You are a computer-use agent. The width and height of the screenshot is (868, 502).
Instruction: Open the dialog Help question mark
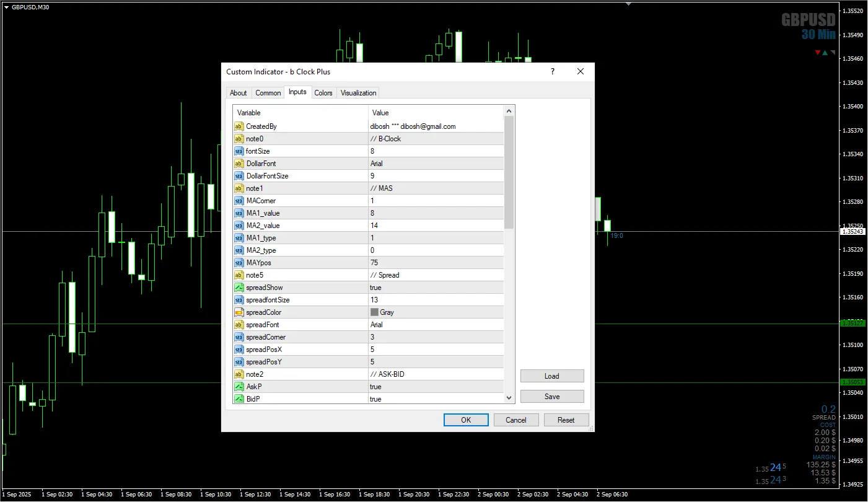coord(553,72)
